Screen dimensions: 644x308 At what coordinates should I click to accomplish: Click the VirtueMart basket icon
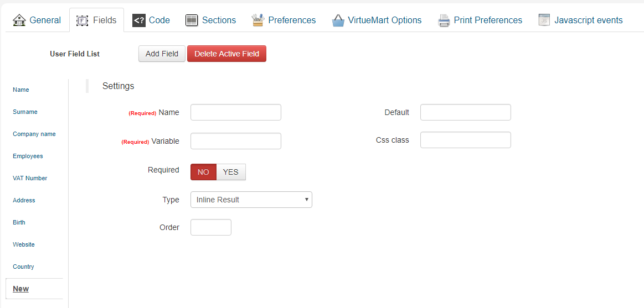coord(338,20)
